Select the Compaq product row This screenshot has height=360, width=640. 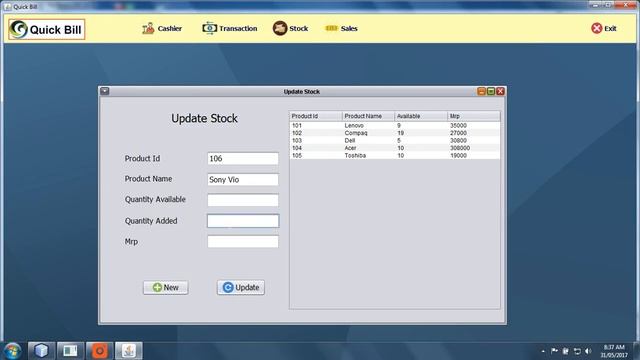coord(395,133)
